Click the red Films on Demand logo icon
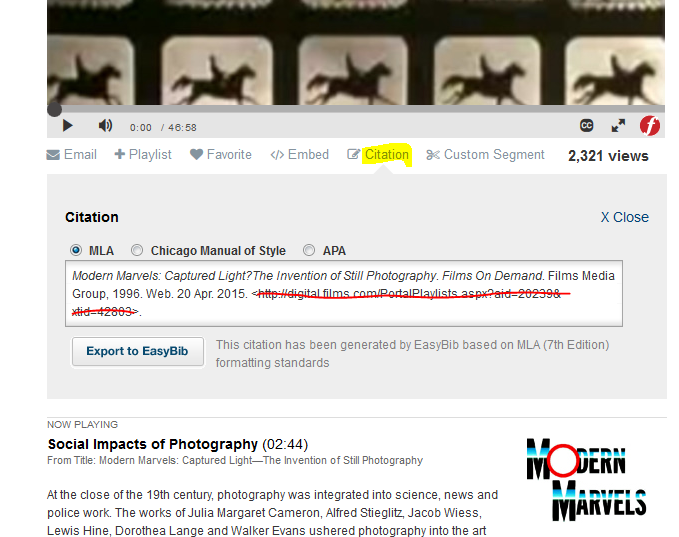 coord(650,126)
